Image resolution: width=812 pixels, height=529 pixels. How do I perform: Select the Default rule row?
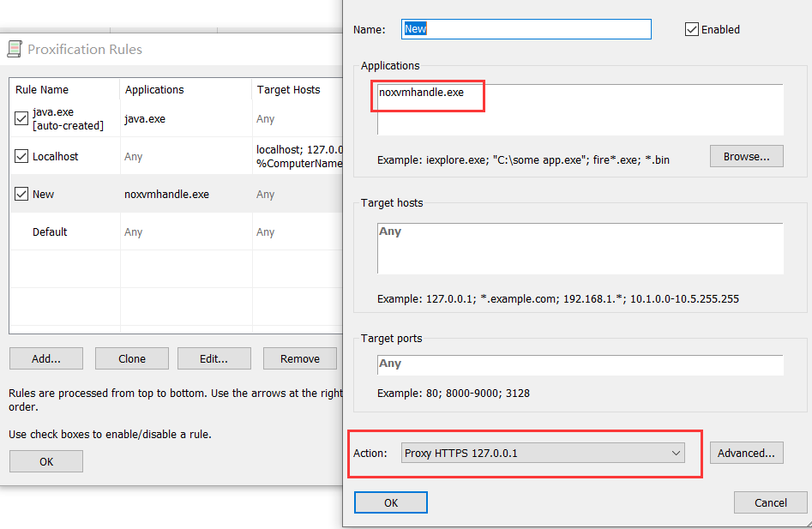176,231
